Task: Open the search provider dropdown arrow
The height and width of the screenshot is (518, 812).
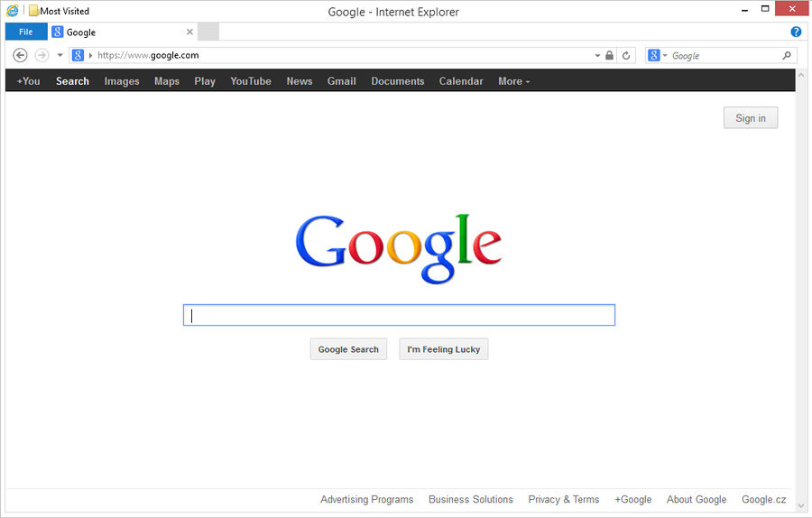Action: 665,55
